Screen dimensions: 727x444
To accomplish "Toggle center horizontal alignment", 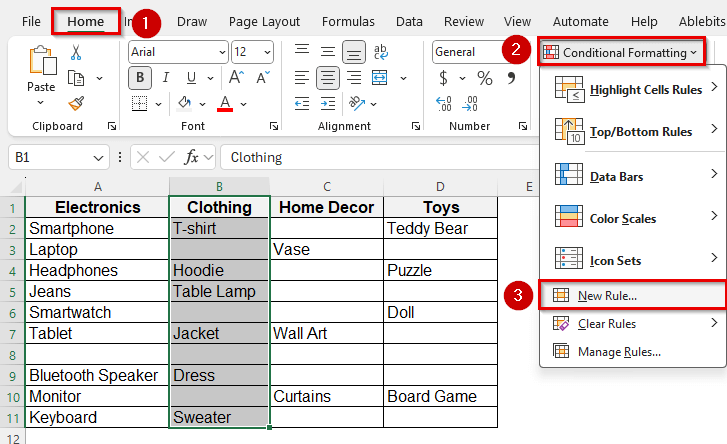I will point(326,78).
